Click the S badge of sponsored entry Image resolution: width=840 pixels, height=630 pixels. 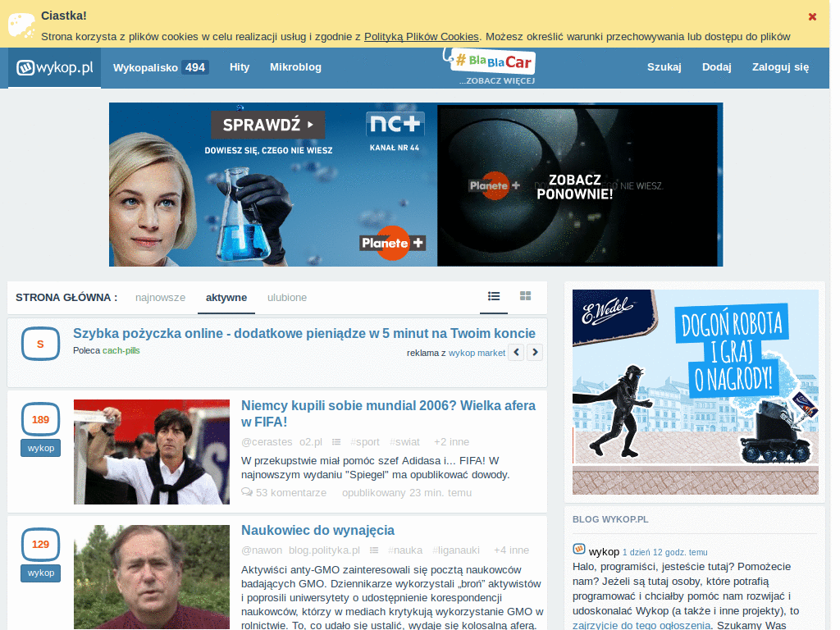[40, 344]
